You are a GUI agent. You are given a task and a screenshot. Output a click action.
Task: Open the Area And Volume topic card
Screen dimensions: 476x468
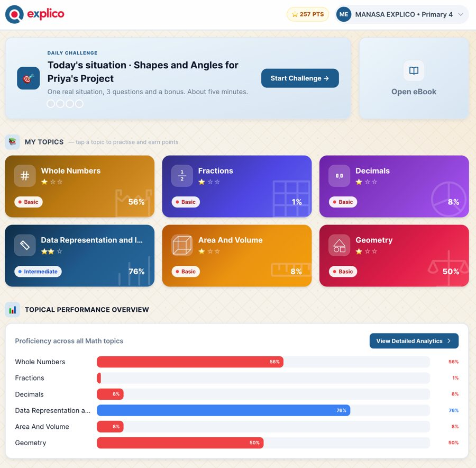pyautogui.click(x=237, y=256)
